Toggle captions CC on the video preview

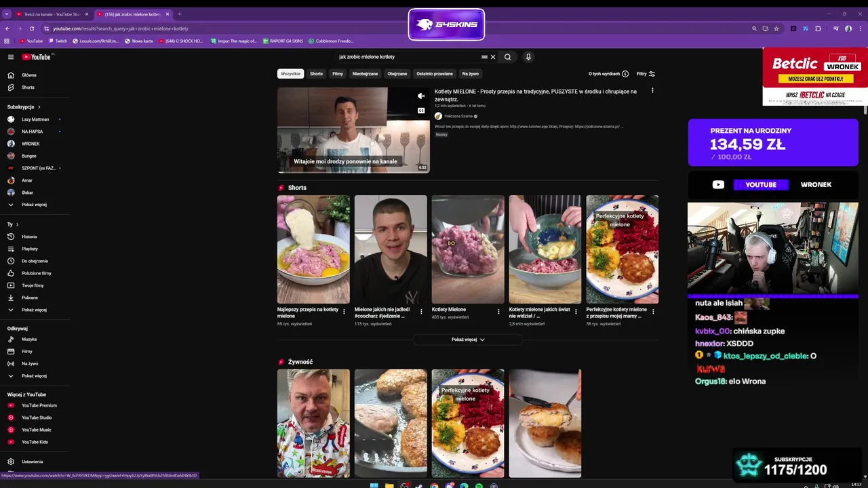tap(421, 110)
